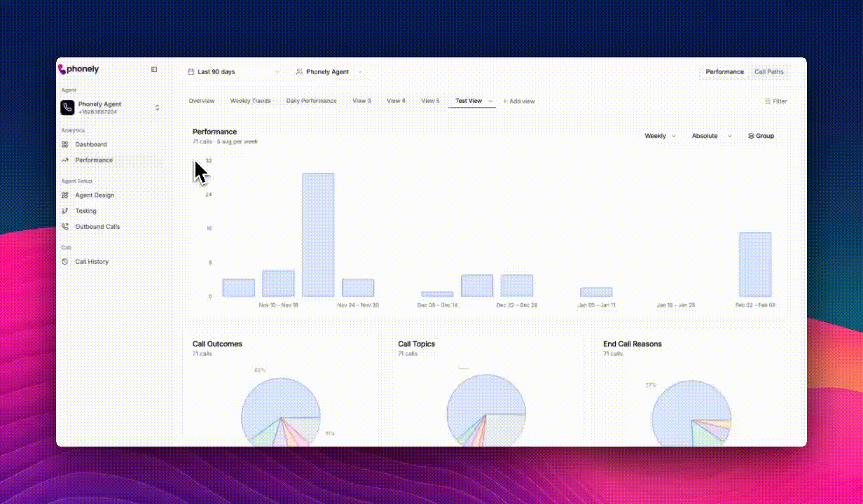Toggle the Group option for the chart
This screenshot has height=504, width=863.
761,136
